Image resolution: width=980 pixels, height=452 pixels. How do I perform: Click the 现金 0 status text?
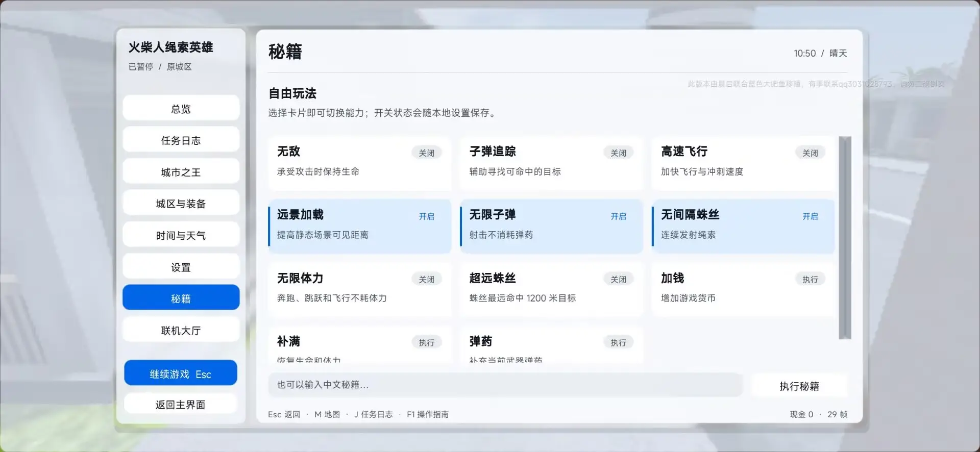(801, 414)
